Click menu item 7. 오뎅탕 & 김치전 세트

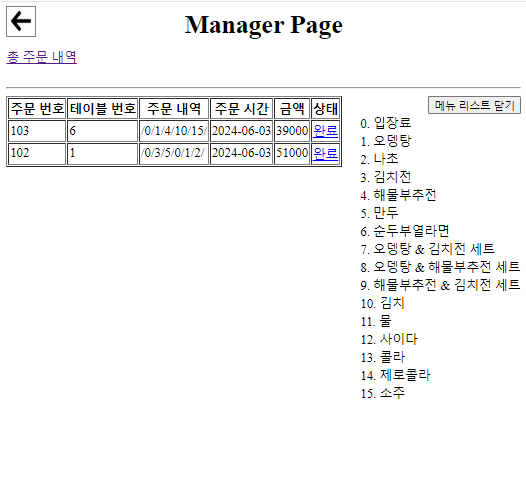[x=427, y=249]
